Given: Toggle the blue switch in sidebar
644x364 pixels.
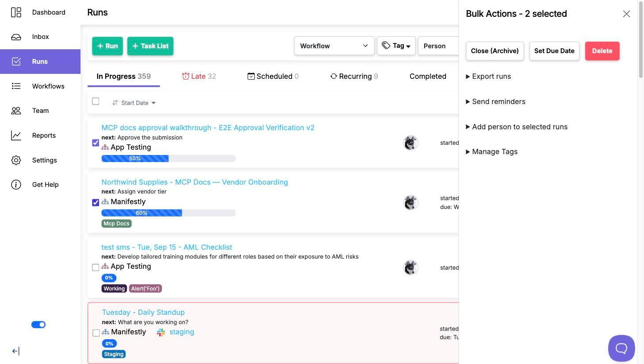Looking at the screenshot, I should click(x=38, y=325).
